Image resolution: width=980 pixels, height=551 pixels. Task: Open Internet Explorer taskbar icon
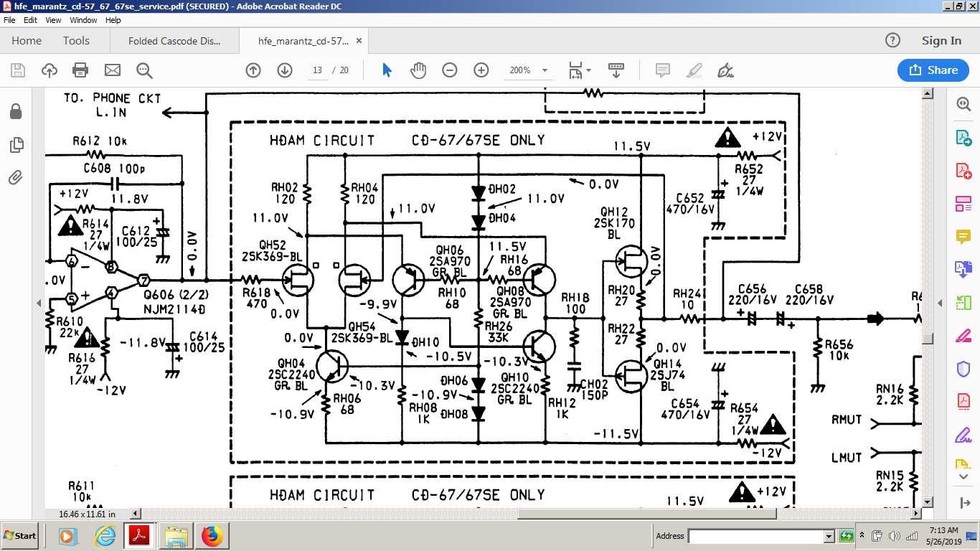[x=105, y=536]
